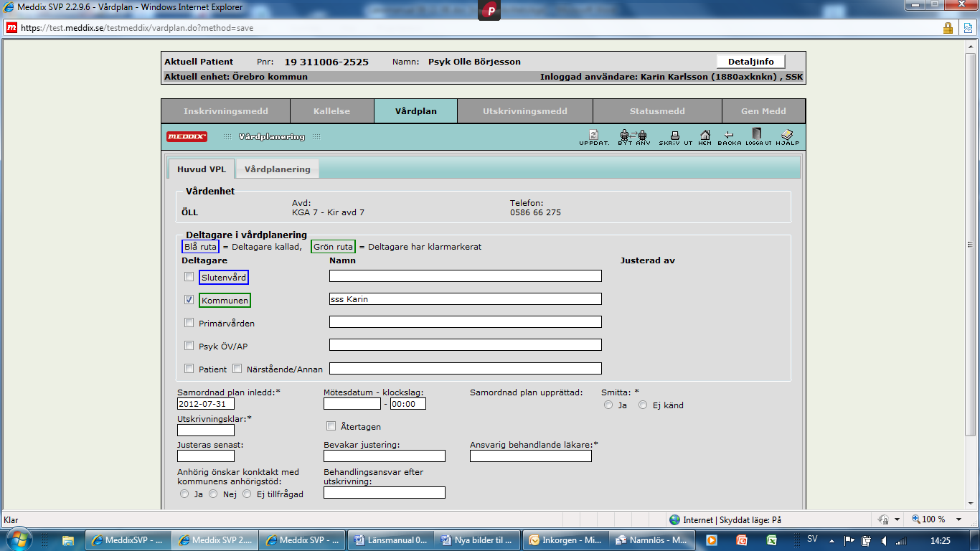Click the padlock security icon in address bar
980x551 pixels.
[948, 28]
